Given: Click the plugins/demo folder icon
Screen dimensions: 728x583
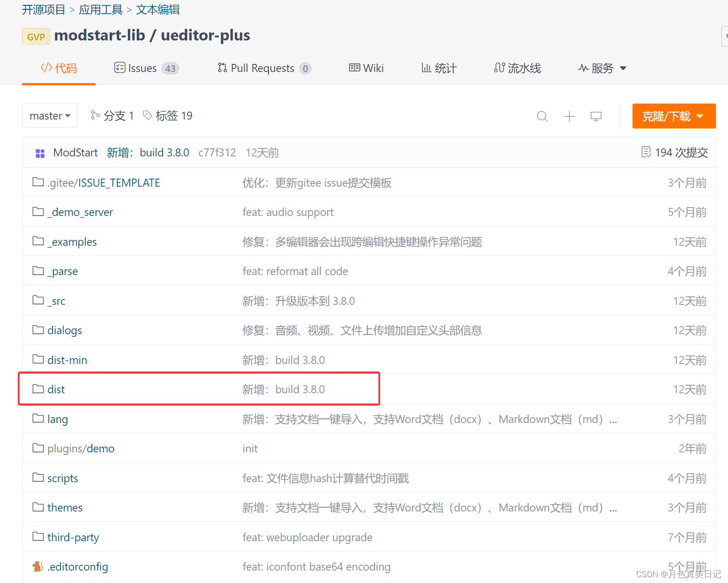Looking at the screenshot, I should (38, 447).
